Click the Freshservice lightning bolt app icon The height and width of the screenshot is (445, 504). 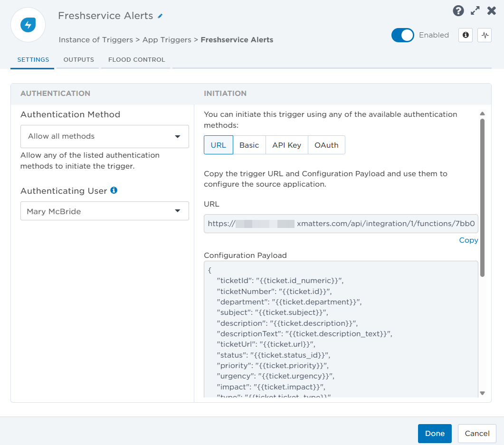click(28, 25)
